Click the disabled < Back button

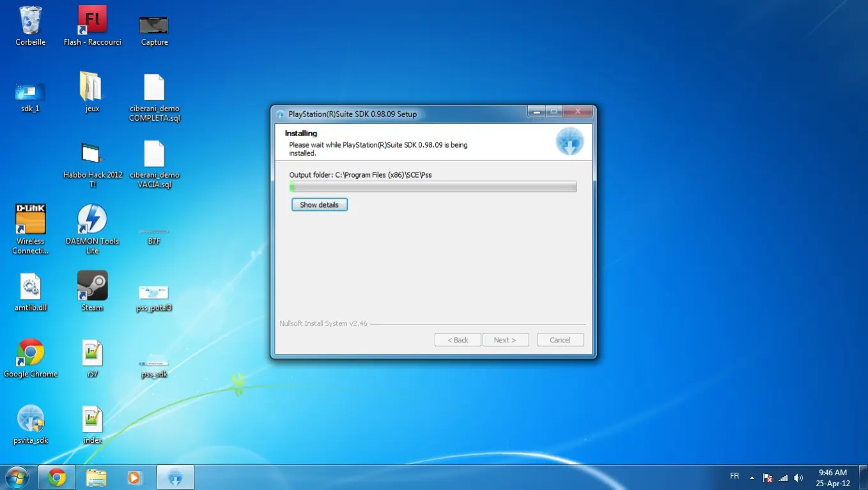tap(458, 340)
